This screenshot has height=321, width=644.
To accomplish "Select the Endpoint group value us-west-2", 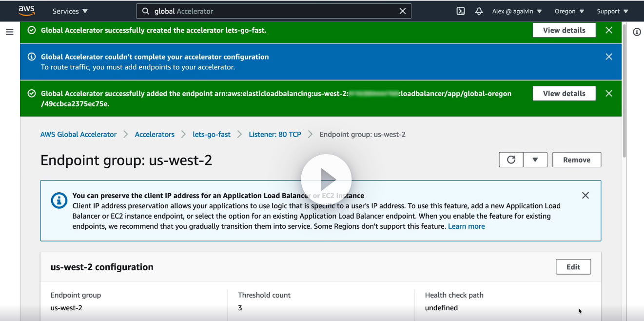I will point(66,308).
